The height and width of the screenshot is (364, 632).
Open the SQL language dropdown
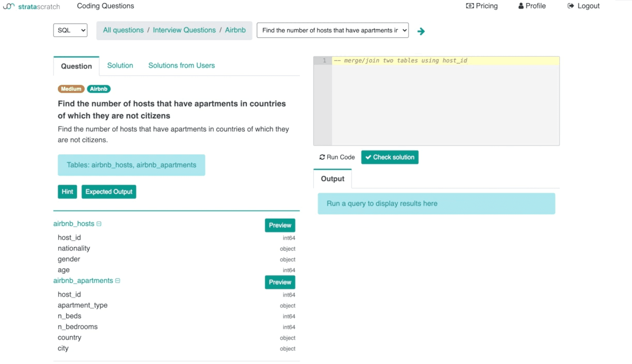[70, 30]
